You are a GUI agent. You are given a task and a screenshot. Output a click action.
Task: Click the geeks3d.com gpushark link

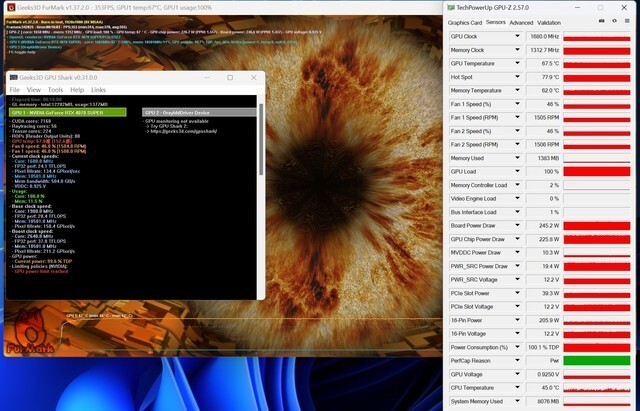184,131
